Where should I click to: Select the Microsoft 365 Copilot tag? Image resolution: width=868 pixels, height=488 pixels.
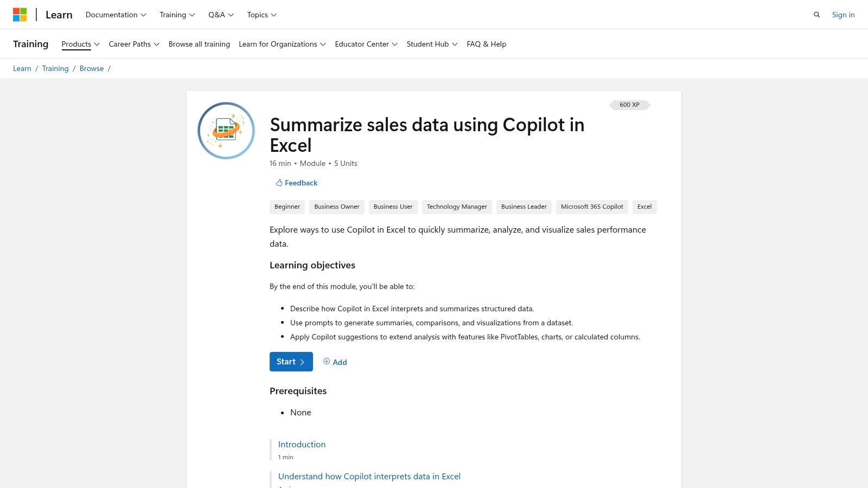592,207
